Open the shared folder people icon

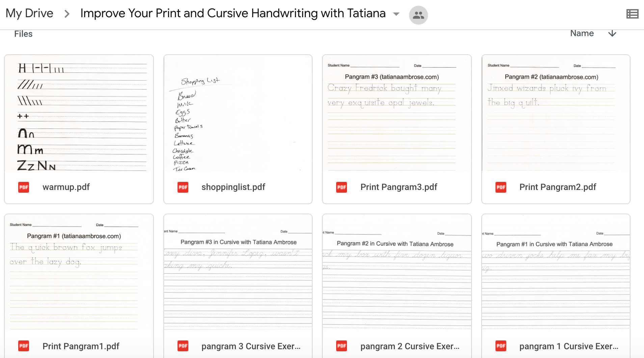418,15
